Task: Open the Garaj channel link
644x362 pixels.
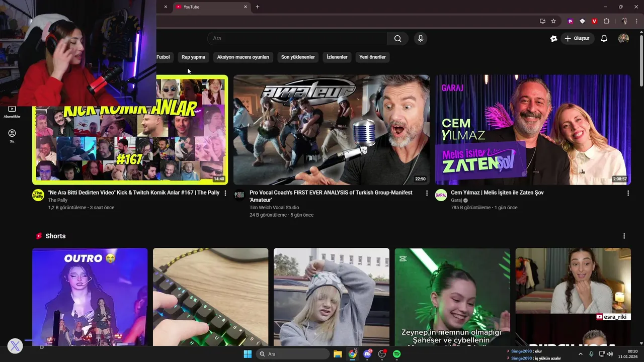Action: point(457,200)
